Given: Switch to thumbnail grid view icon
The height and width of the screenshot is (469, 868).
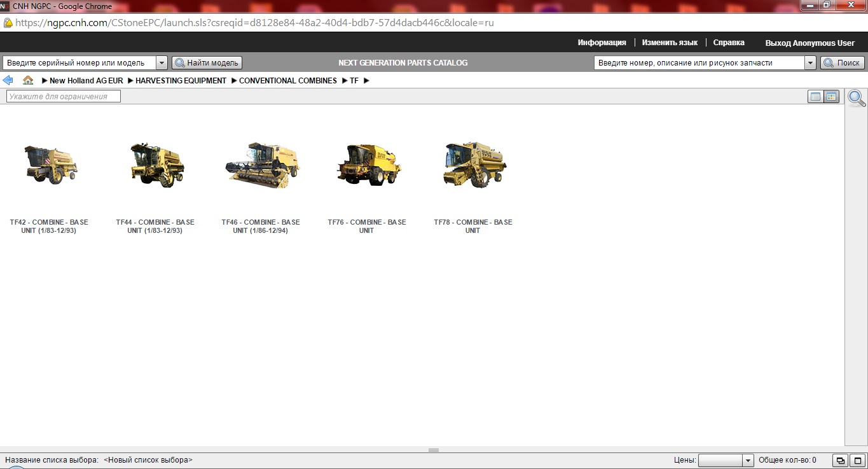Looking at the screenshot, I should click(x=831, y=97).
